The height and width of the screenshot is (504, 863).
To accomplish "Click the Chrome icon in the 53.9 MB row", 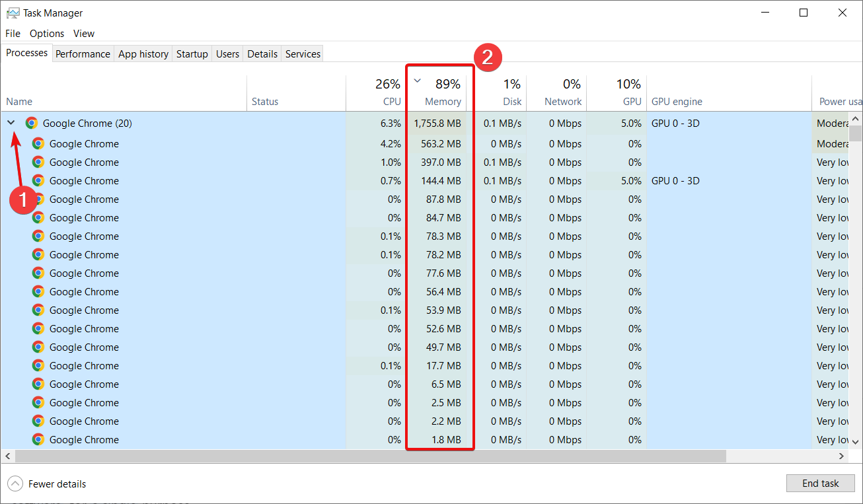I will pos(38,310).
